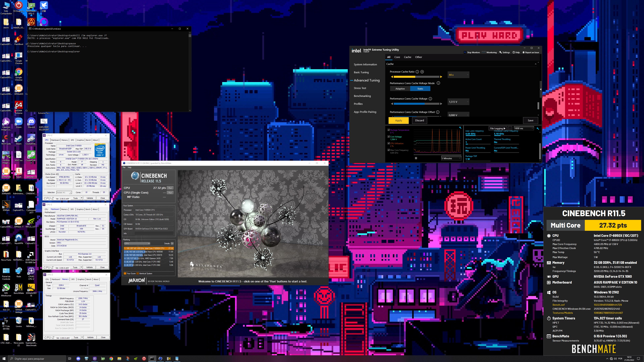Screen dimensions: 644x362
Task: Click Details arrow in Cinebench ranking
Action: click(172, 243)
